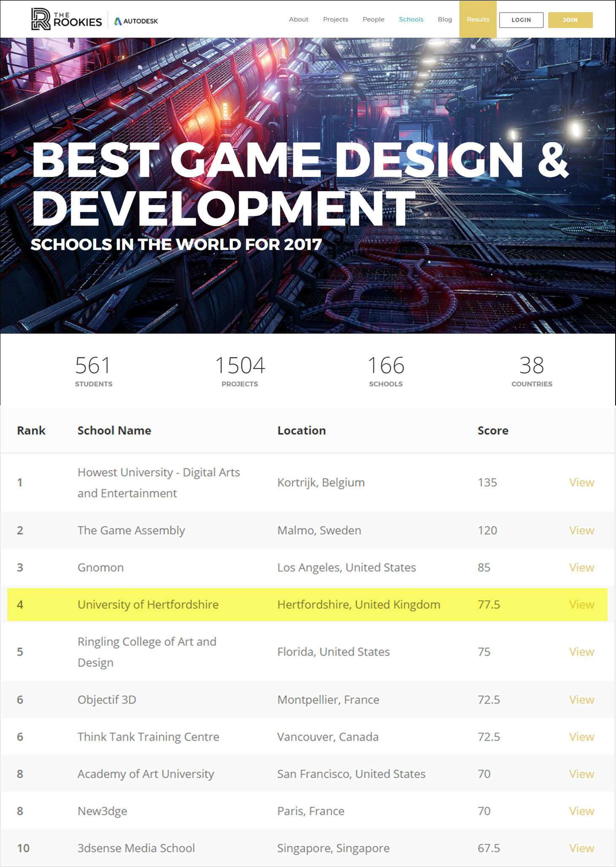This screenshot has width=616, height=867.
Task: Click the score 77.5
Action: pos(489,604)
